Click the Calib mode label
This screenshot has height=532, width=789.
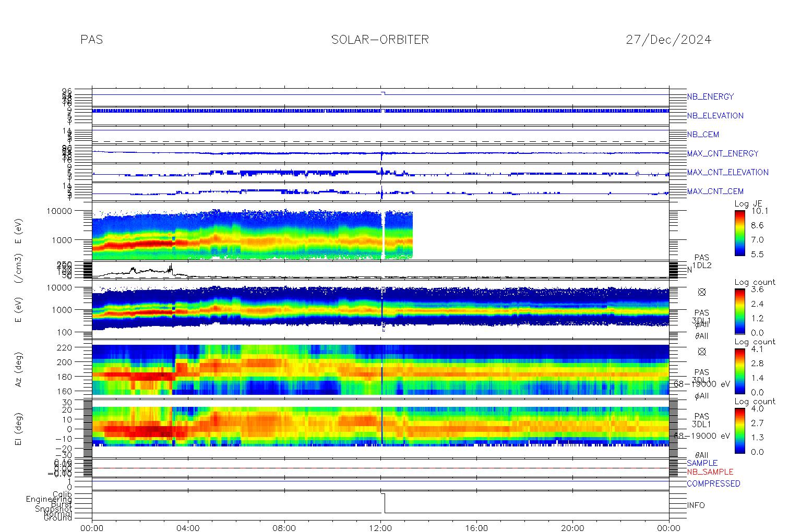(63, 494)
